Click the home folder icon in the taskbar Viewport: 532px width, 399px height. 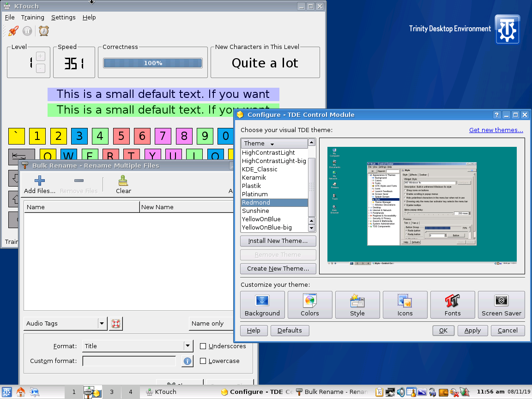[21, 392]
